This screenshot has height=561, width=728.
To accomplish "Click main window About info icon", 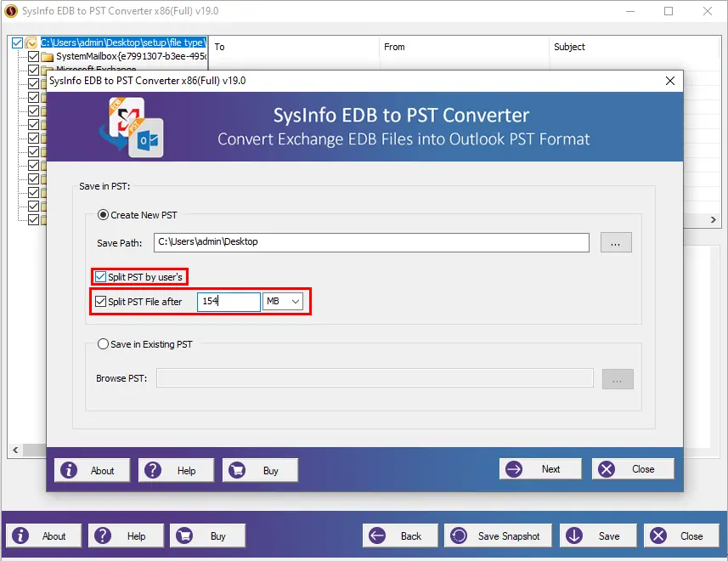I will (x=20, y=535).
